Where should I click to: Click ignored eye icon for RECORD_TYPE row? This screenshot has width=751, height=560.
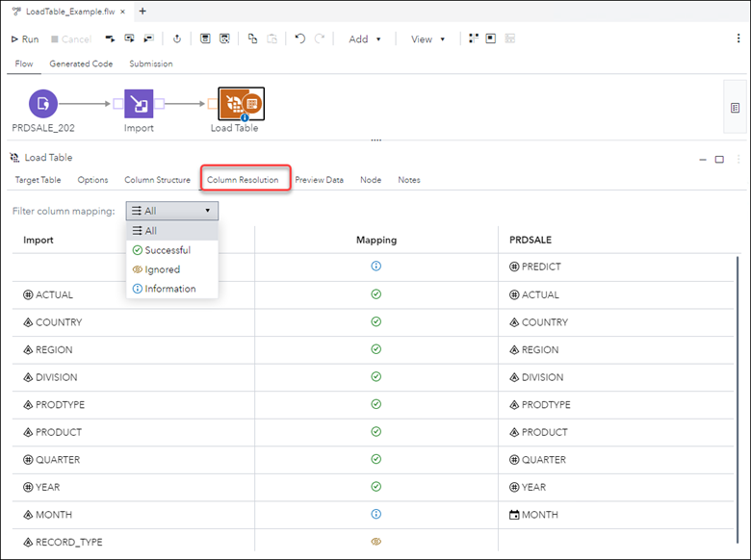[x=376, y=542]
